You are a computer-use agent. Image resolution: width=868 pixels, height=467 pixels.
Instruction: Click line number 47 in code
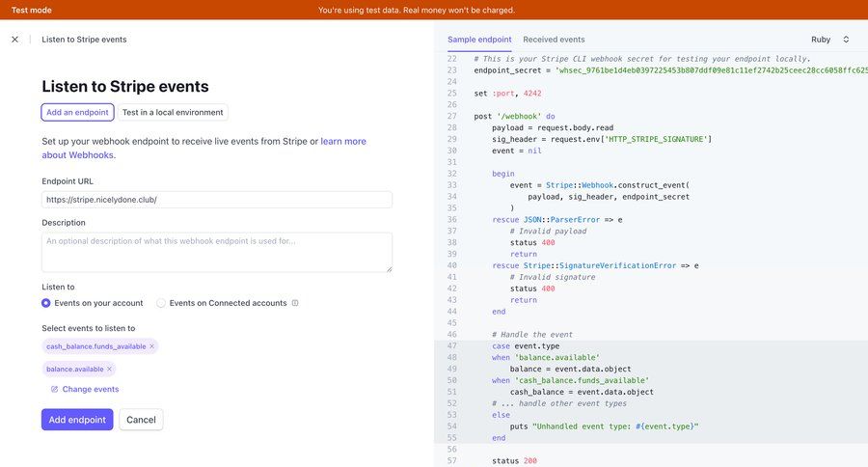[x=451, y=345]
